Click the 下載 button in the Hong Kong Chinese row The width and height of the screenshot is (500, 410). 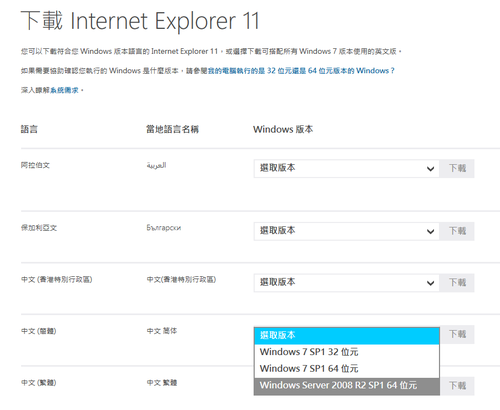click(457, 283)
